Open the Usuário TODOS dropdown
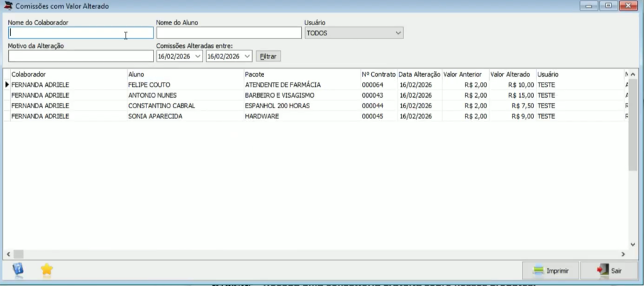The height and width of the screenshot is (286, 644). pyautogui.click(x=353, y=33)
